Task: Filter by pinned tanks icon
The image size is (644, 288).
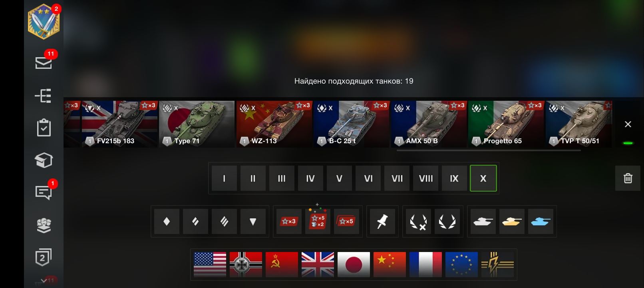Action: [382, 221]
